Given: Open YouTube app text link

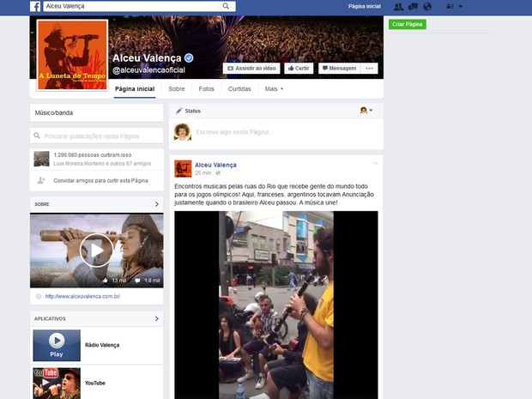Looking at the screenshot, I should point(95,383).
